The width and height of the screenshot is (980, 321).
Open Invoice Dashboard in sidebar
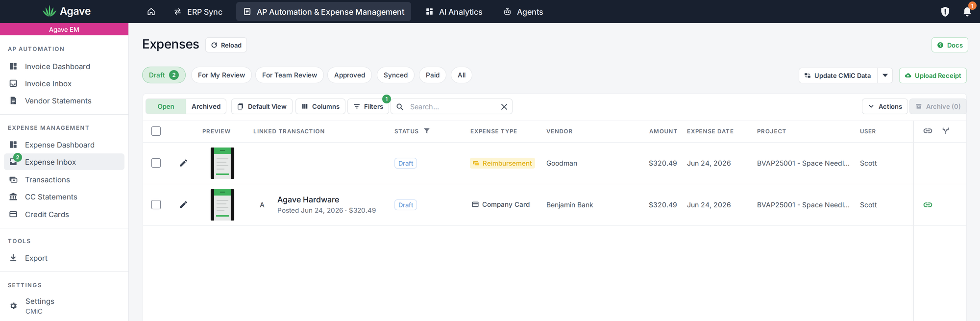[64, 66]
